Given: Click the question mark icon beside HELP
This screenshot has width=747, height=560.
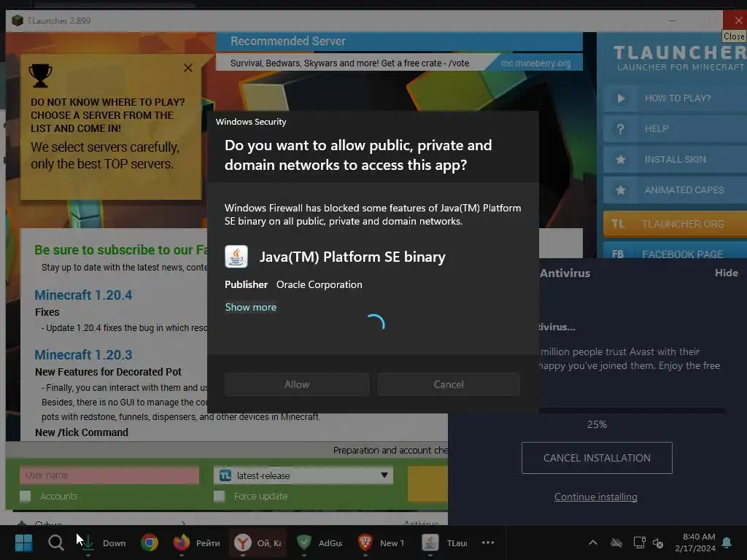Looking at the screenshot, I should coord(620,129).
